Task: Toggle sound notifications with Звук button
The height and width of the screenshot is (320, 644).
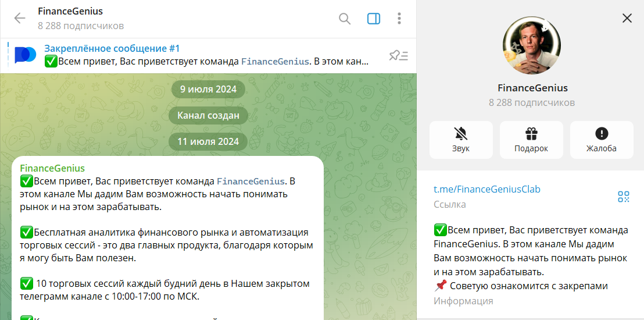Action: [x=461, y=140]
